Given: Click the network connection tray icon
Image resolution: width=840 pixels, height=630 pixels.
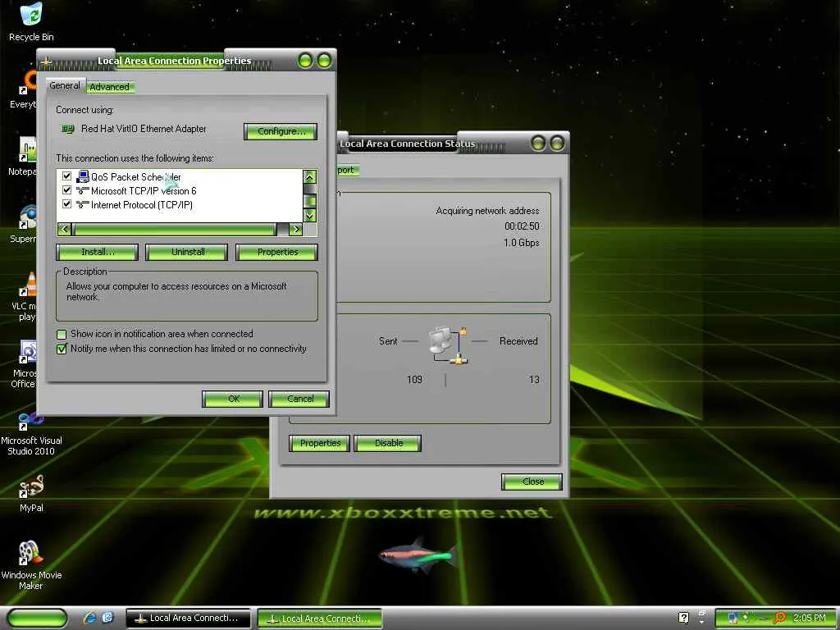Looking at the screenshot, I should (733, 619).
